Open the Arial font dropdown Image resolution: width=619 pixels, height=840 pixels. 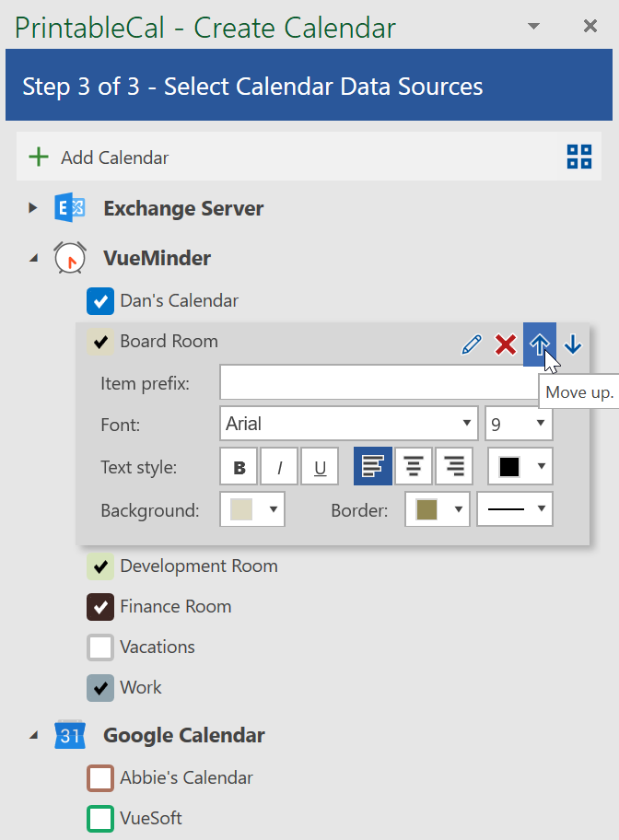(x=349, y=424)
